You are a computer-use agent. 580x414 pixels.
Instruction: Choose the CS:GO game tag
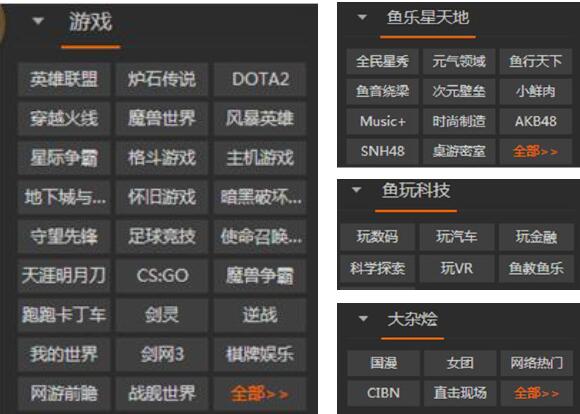(162, 276)
